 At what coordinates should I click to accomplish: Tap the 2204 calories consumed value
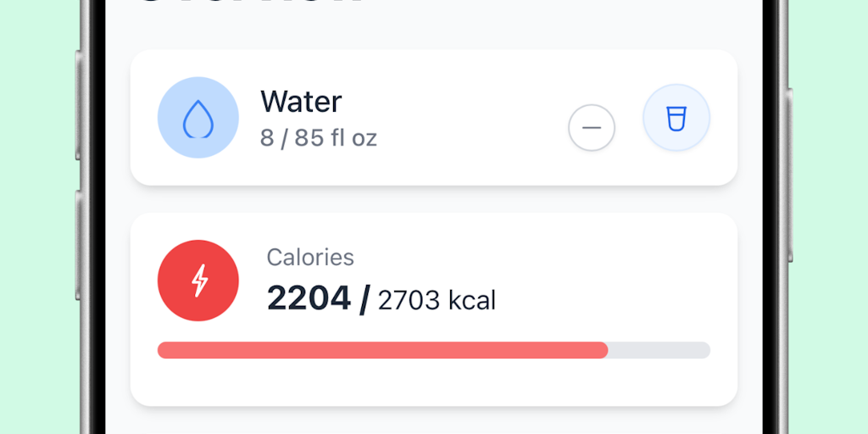(309, 298)
